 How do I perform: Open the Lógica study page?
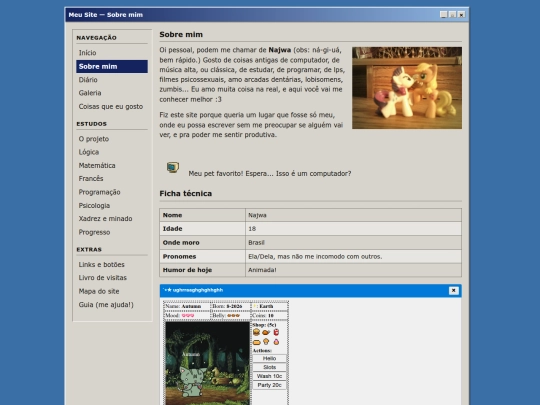(x=112, y=152)
